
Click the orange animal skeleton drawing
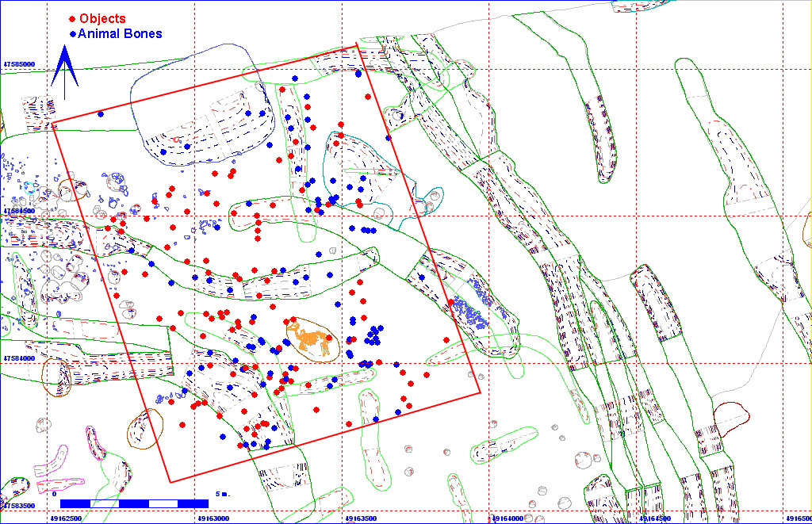pyautogui.click(x=308, y=339)
